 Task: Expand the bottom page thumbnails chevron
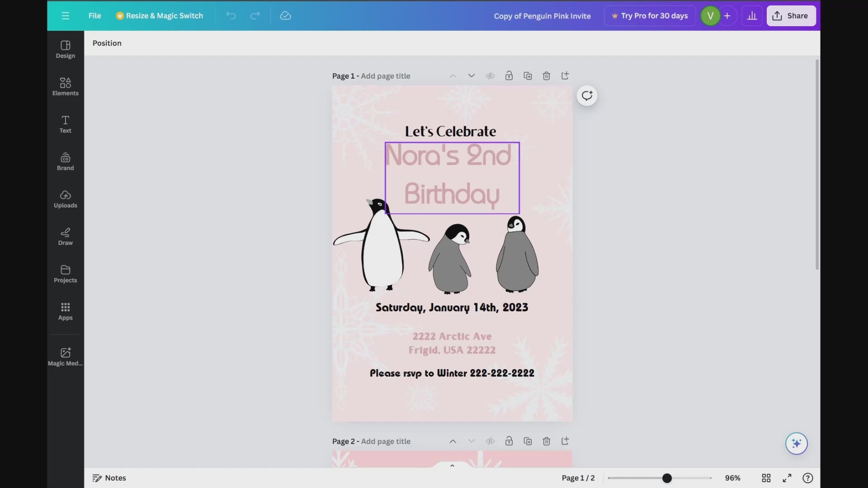(x=452, y=465)
